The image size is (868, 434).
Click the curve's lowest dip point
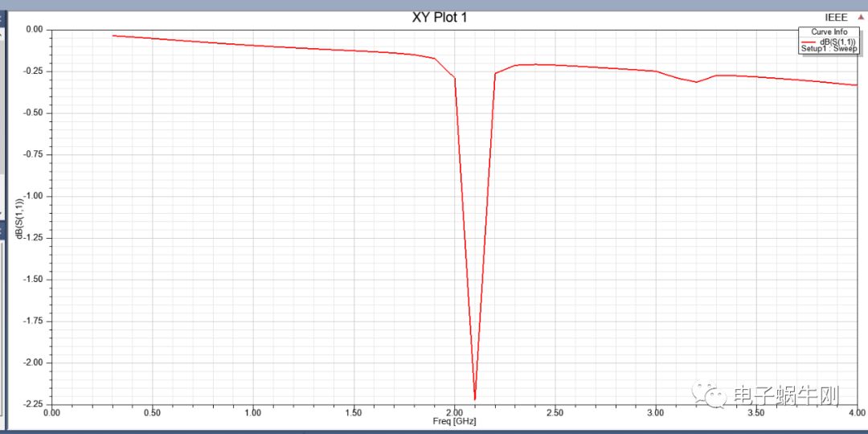(x=475, y=399)
